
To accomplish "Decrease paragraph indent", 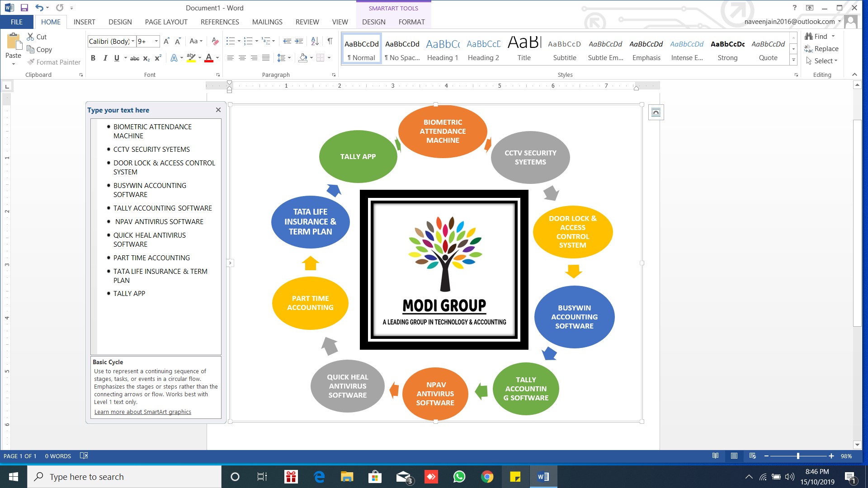I will coord(287,41).
